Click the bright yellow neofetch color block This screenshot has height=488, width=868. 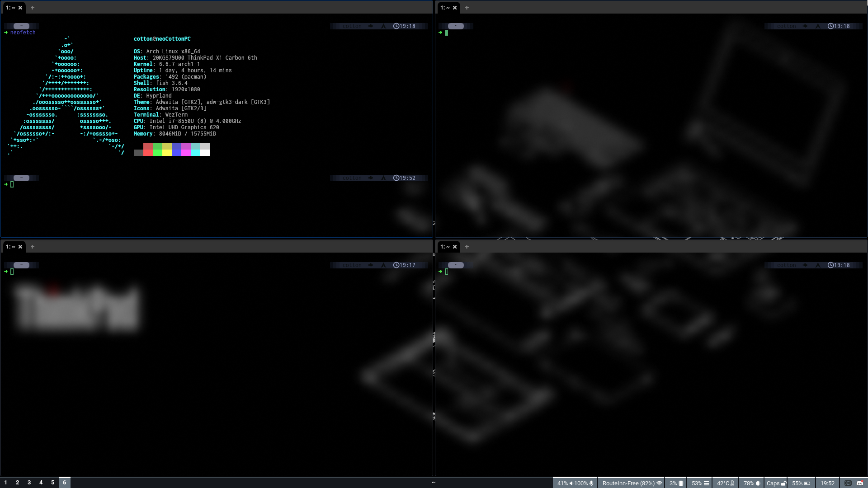click(167, 153)
